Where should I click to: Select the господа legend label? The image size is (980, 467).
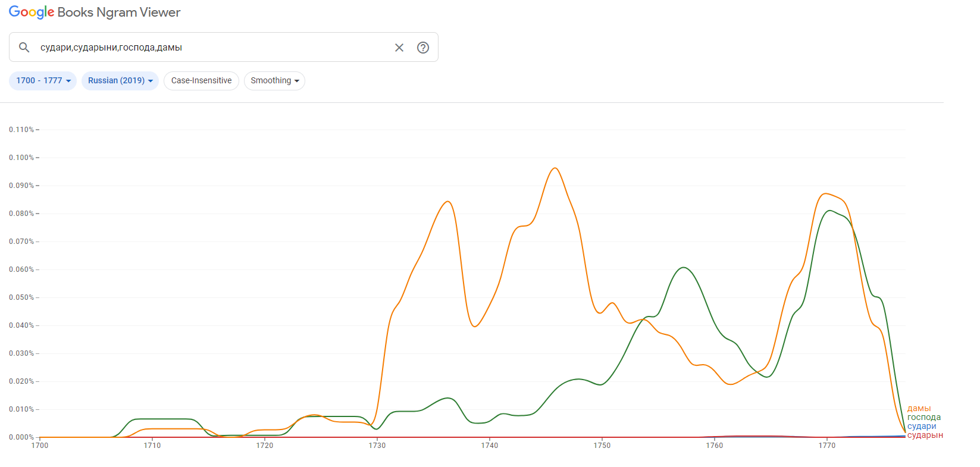[923, 418]
